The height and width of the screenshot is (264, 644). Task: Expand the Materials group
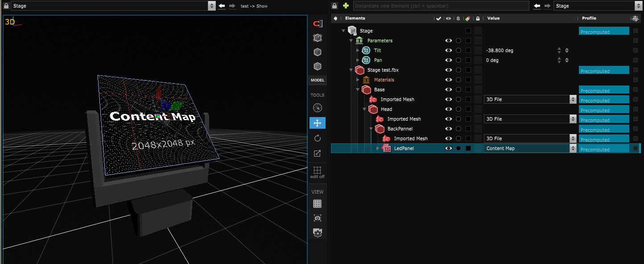click(x=358, y=80)
